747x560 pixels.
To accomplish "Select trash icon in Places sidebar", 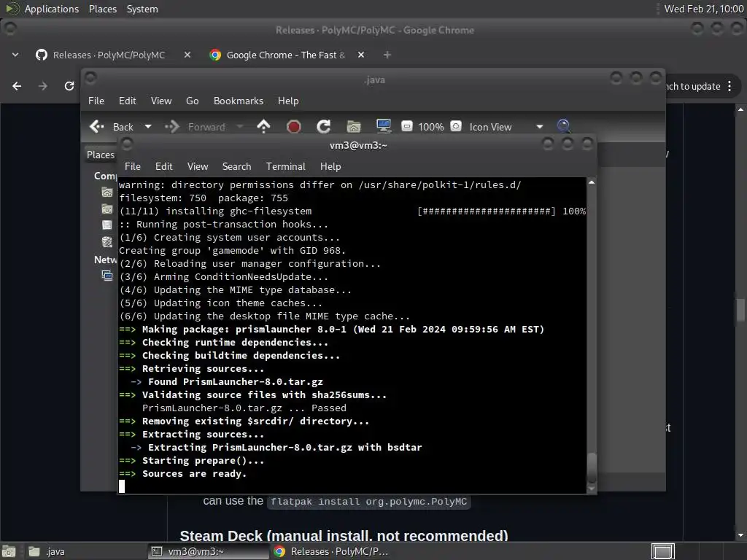I will [x=107, y=242].
